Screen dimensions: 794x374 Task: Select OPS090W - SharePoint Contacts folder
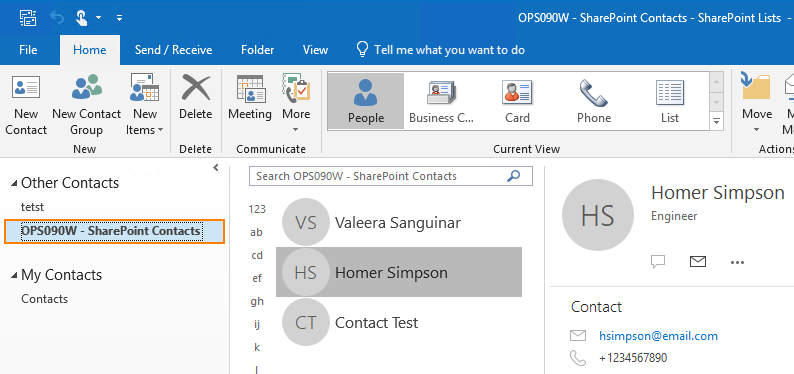114,231
